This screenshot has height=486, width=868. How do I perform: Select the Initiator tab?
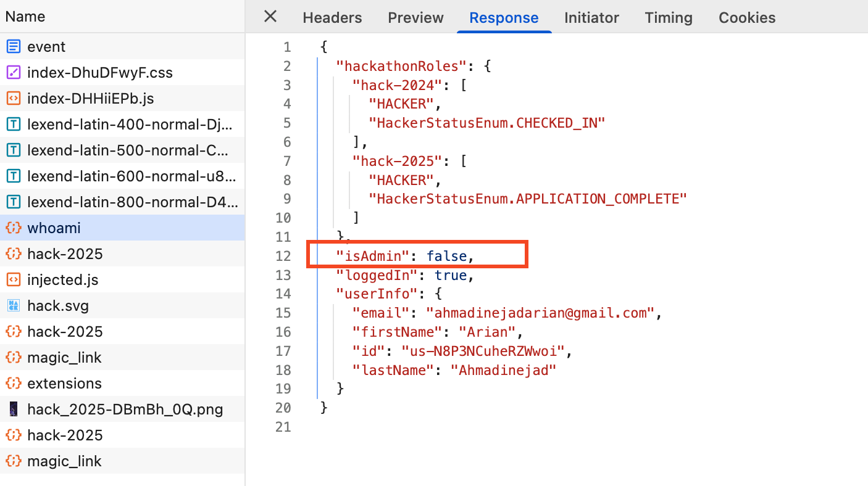591,17
